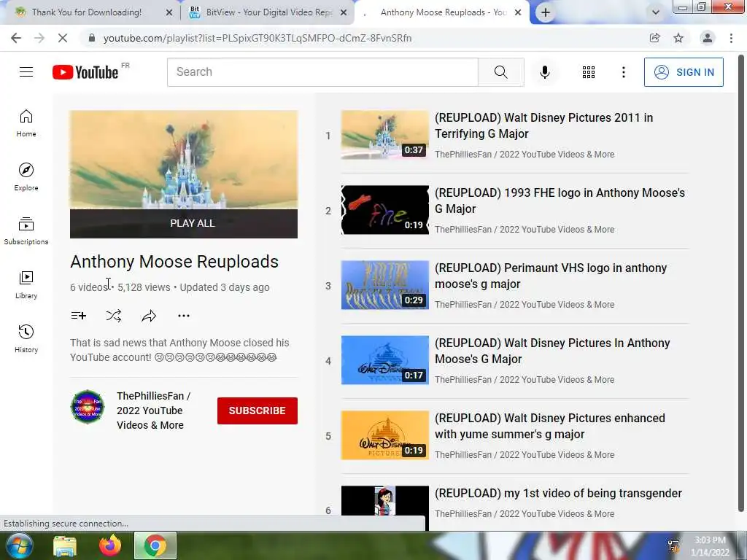Open Chrome's three-dot menu
747x560 pixels.
click(x=731, y=38)
